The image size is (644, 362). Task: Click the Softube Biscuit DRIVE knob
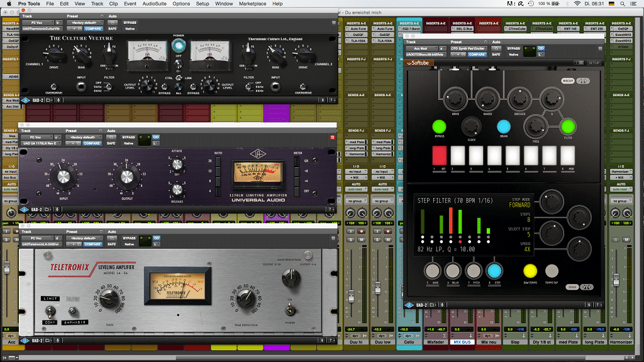[x=455, y=99]
